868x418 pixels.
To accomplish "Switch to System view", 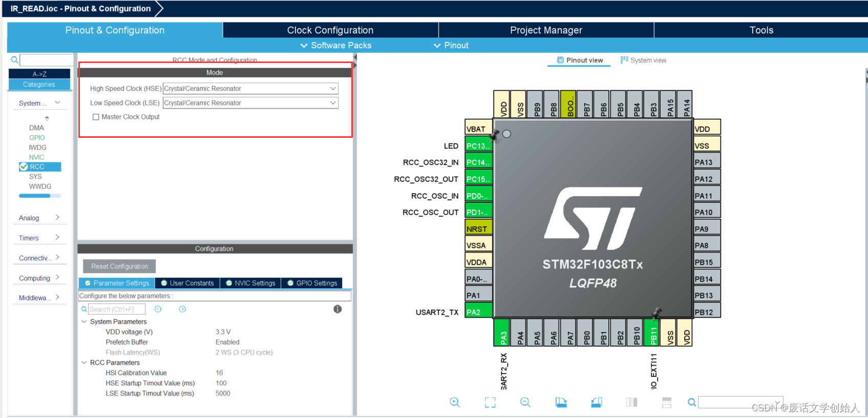I will [643, 60].
